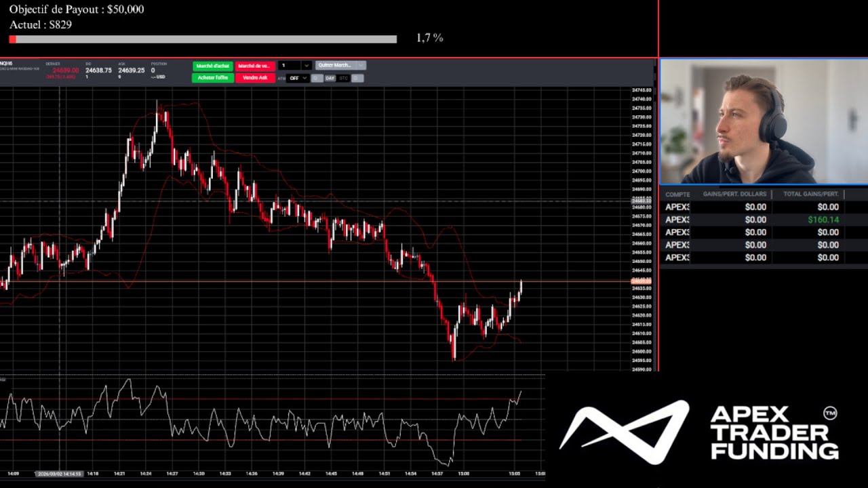Expand the Quitter Marché dropdown arrow
The height and width of the screenshot is (488, 868).
pyautogui.click(x=361, y=65)
